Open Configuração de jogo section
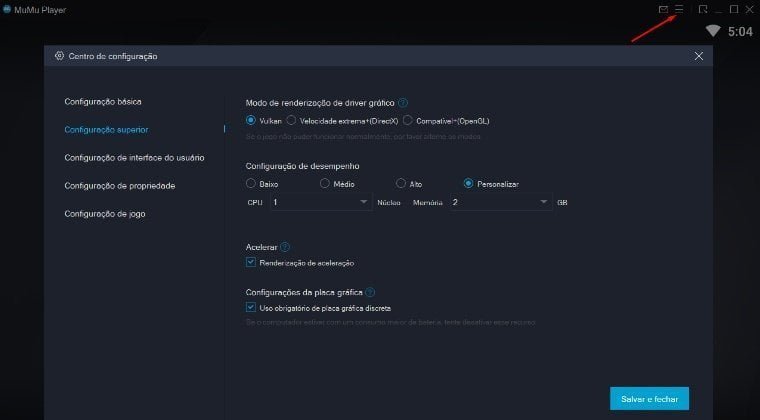This screenshot has width=760, height=420. (105, 214)
